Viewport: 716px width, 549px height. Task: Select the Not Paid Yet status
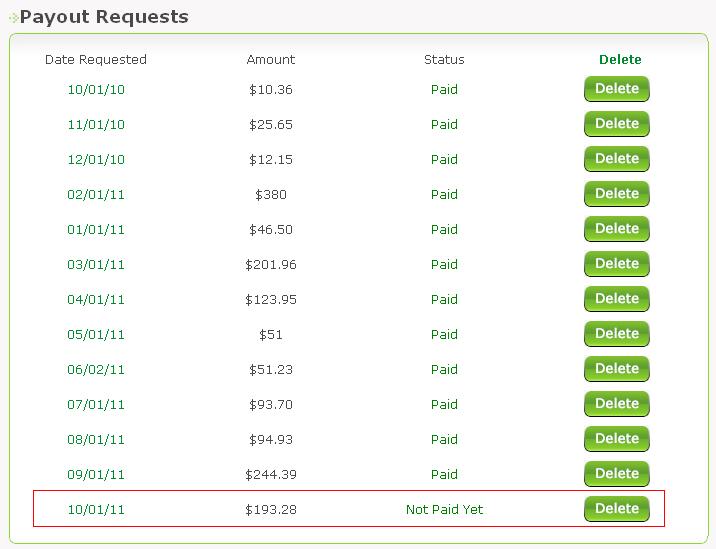[444, 510]
